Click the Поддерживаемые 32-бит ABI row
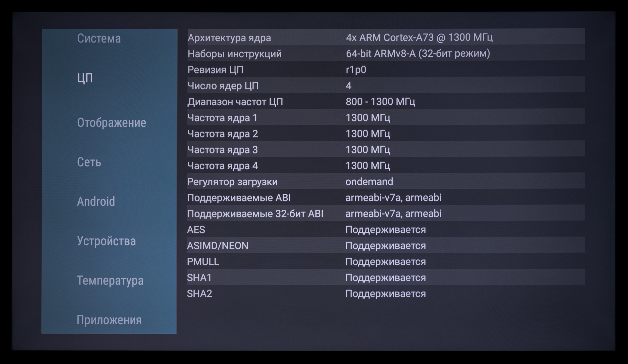The height and width of the screenshot is (364, 628). pos(386,214)
